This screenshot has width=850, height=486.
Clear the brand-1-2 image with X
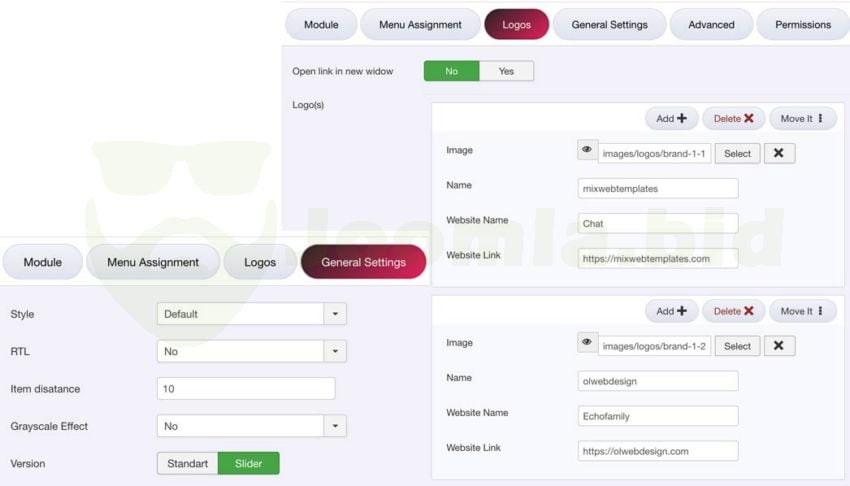[x=779, y=346]
